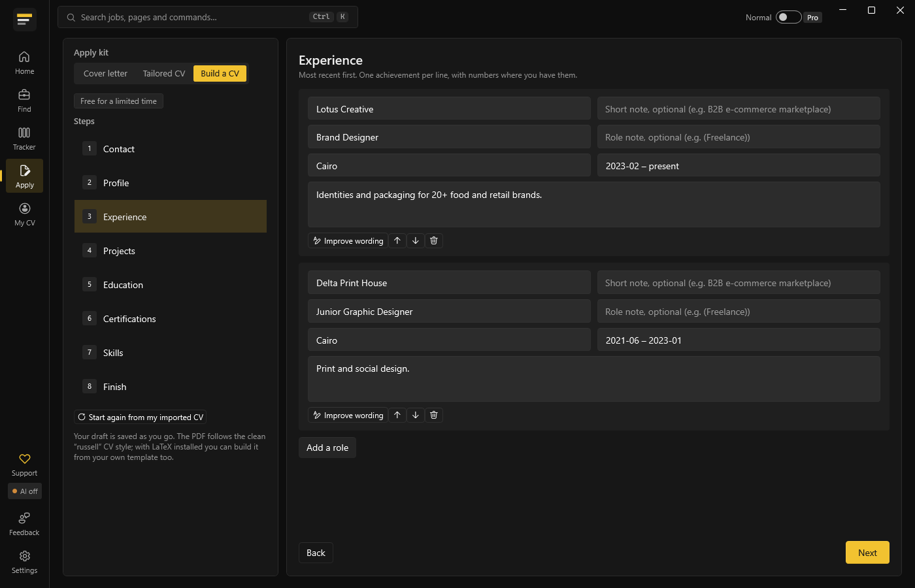Screen dimensions: 915x588
Task: Delete the Delta Print House role
Action: click(434, 415)
